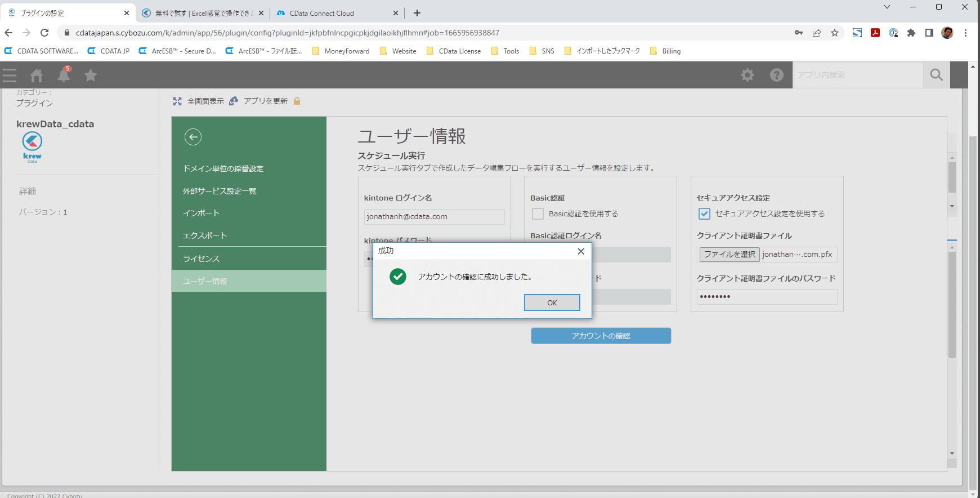
Task: Open the notifications bell
Action: (x=64, y=75)
